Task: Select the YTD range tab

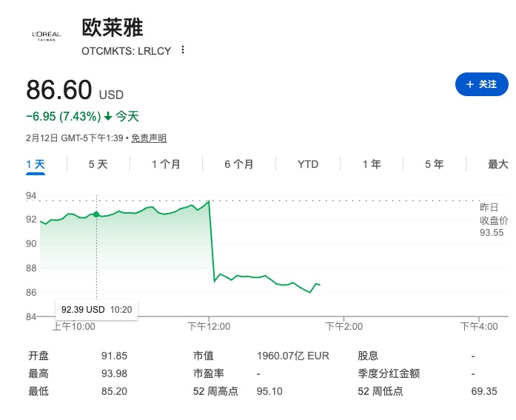Action: click(x=308, y=164)
